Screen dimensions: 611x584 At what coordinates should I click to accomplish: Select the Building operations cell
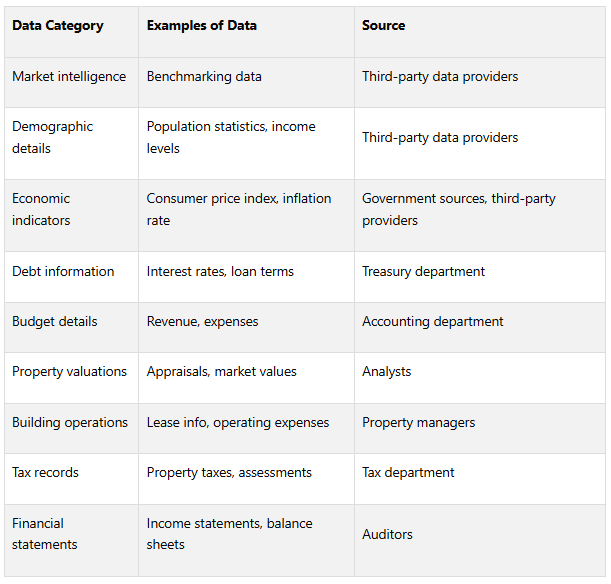click(70, 422)
